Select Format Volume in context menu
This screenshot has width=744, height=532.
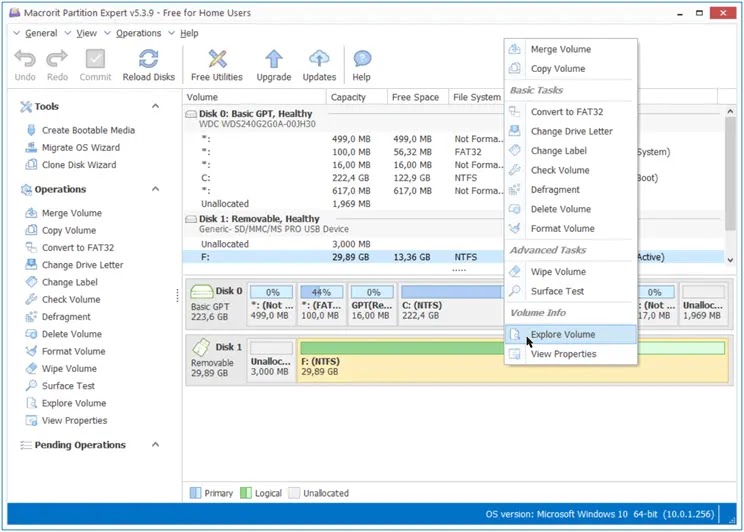coord(571,229)
